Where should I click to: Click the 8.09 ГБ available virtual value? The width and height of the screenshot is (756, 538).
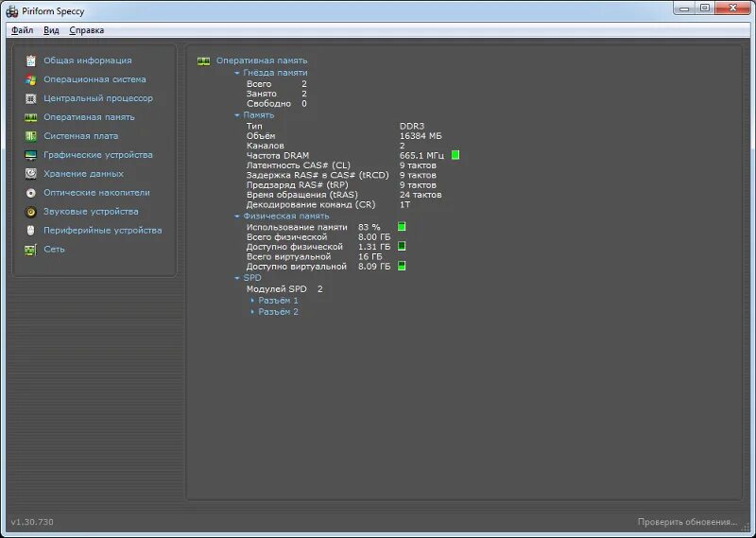[x=374, y=267]
